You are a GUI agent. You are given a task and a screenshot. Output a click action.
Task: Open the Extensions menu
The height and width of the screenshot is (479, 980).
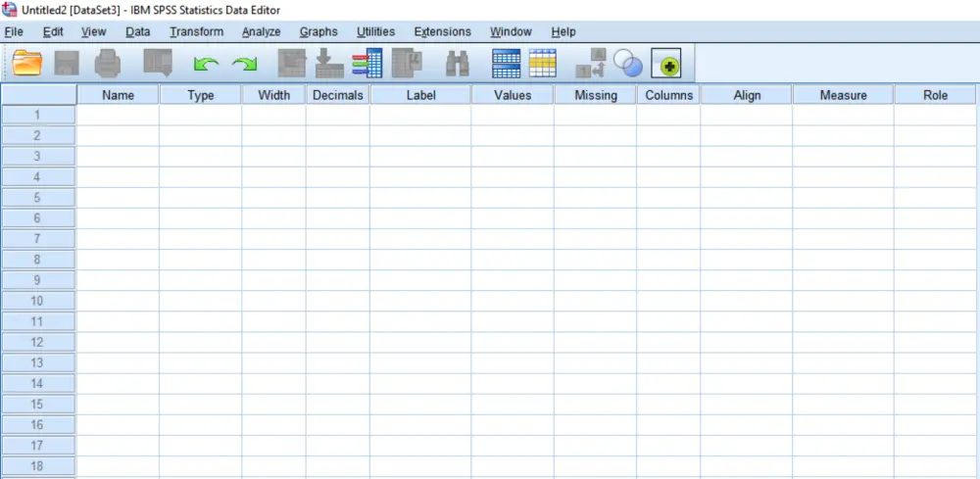443,32
